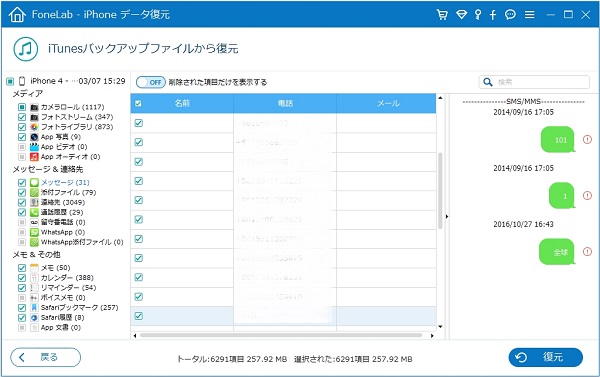Click the Safariブックマーク bookmark icon

pos(34,308)
